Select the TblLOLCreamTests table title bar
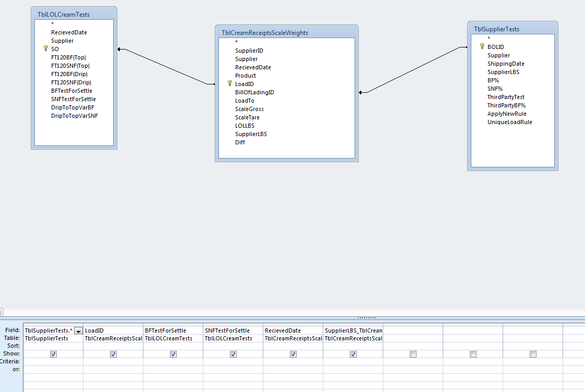The height and width of the screenshot is (392, 585). pos(74,14)
